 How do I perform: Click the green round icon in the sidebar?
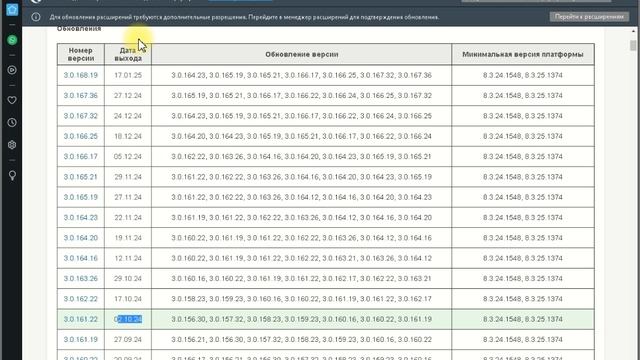(12, 40)
